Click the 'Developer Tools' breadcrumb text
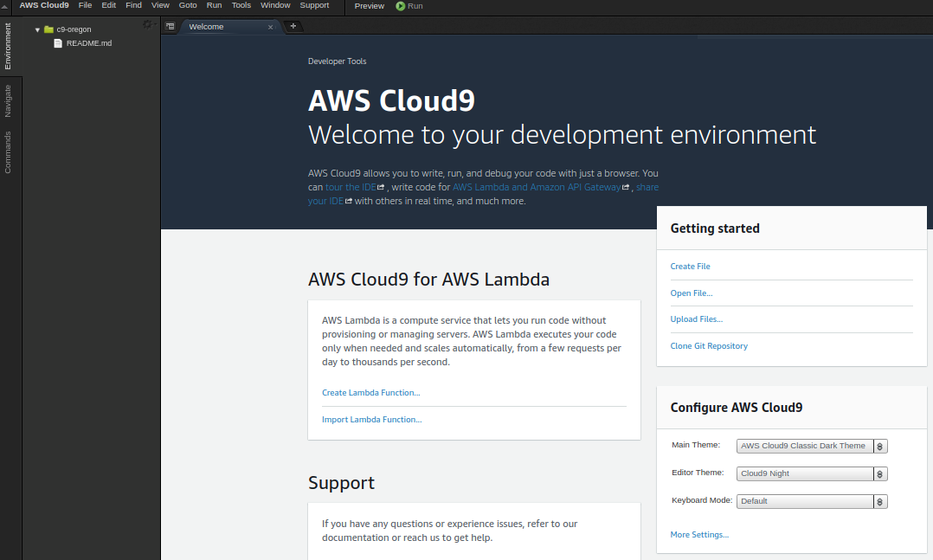 coord(338,61)
